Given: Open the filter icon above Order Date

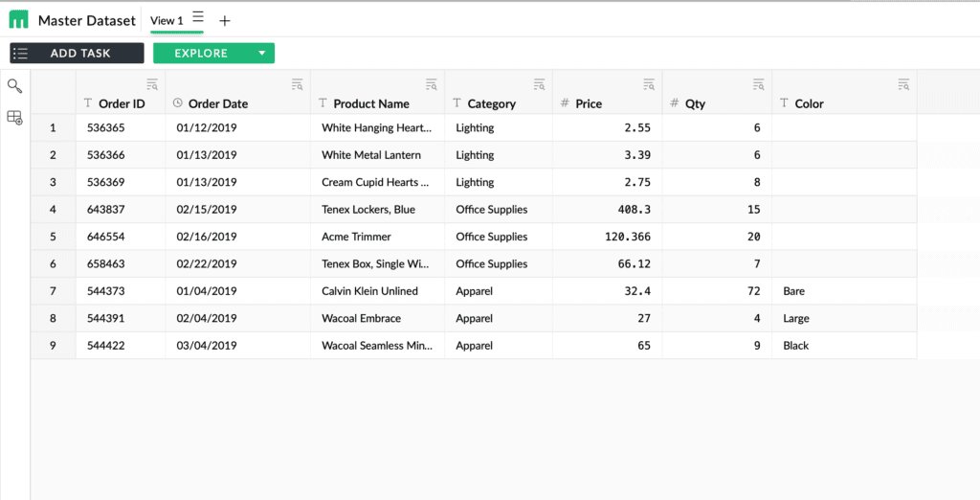Looking at the screenshot, I should point(297,84).
